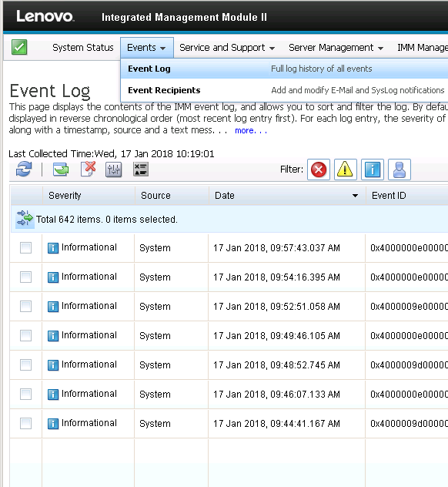Collapse the Events dropdown menu
The height and width of the screenshot is (487, 448).
147,48
